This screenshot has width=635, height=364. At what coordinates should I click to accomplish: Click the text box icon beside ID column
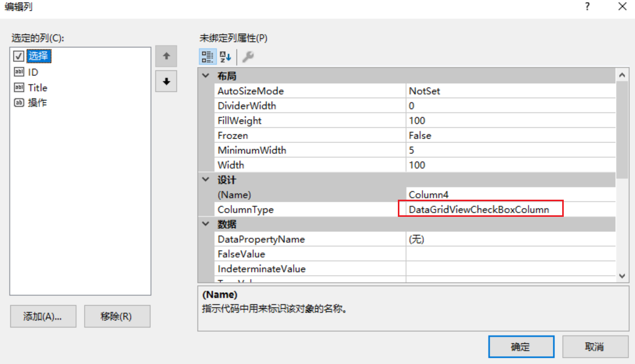click(x=19, y=72)
